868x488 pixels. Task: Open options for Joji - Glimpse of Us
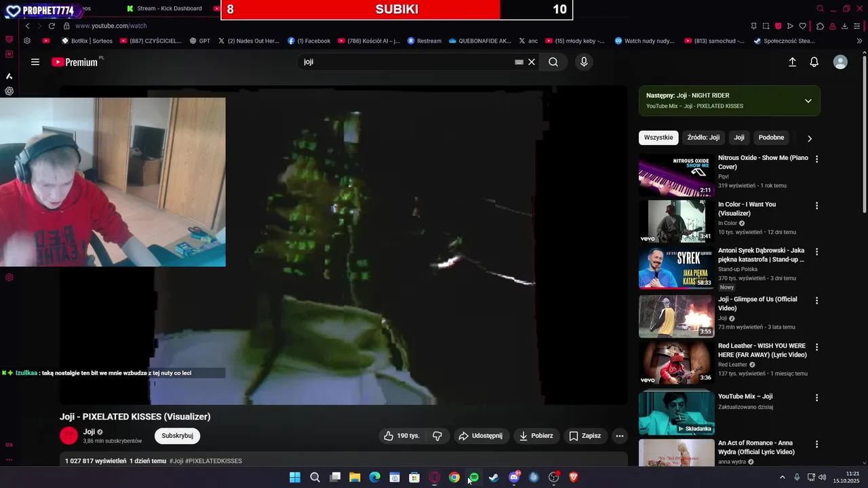pyautogui.click(x=816, y=300)
